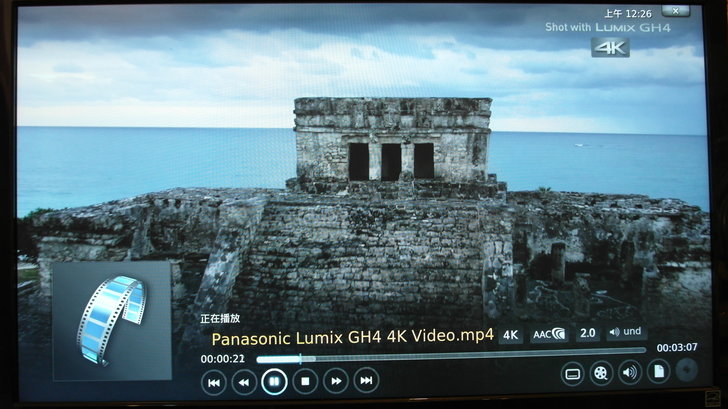
Task: Click the '正在播放' now playing label
Action: pos(220,318)
